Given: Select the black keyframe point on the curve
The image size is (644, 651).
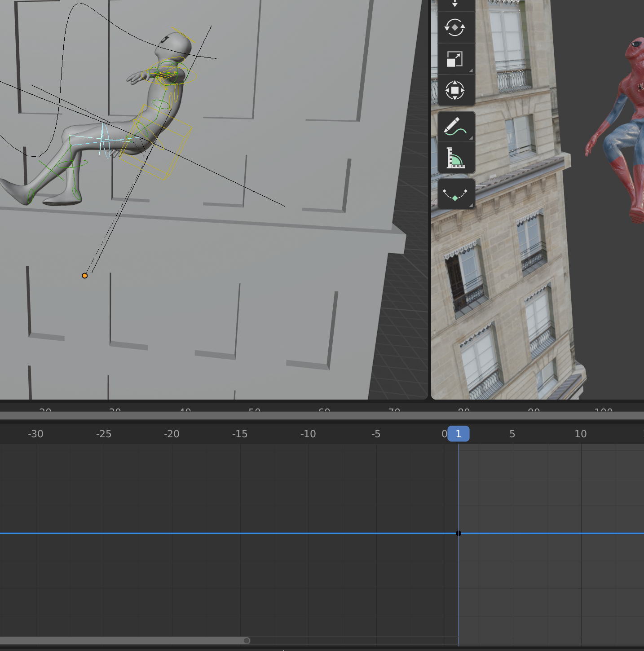Looking at the screenshot, I should [458, 533].
